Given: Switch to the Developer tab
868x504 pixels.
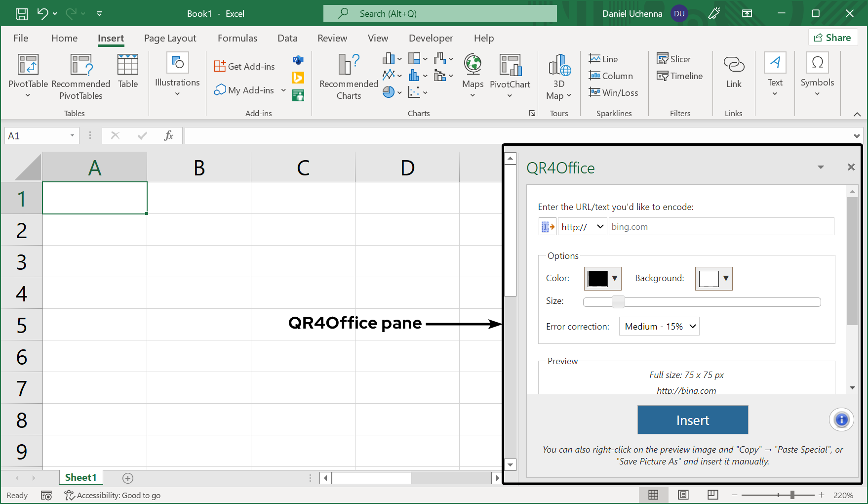Looking at the screenshot, I should (431, 38).
